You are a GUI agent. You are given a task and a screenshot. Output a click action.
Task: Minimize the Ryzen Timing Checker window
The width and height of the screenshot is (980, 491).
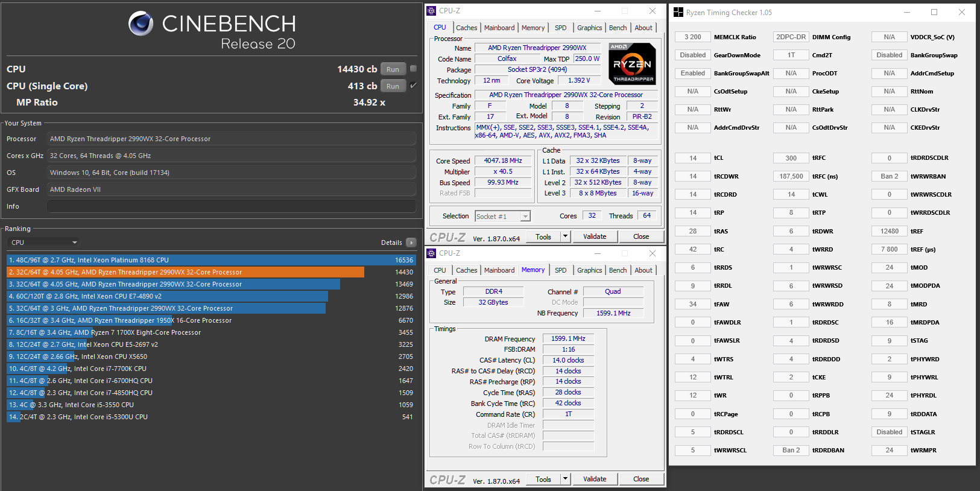tap(907, 12)
